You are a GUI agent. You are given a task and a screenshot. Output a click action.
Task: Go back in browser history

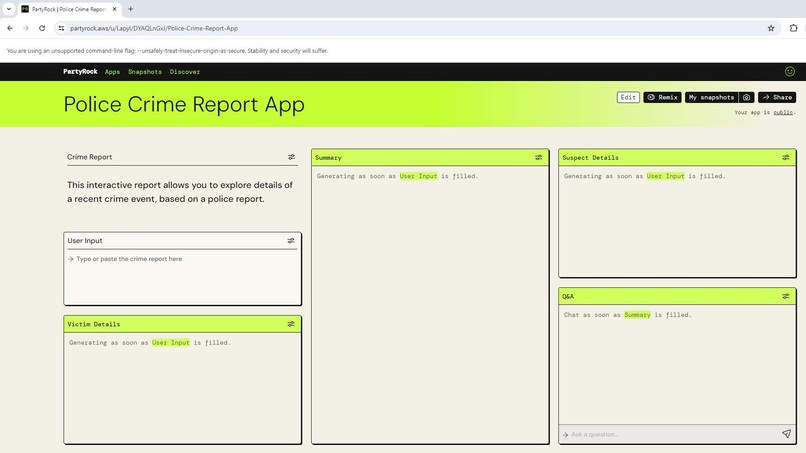[10, 28]
